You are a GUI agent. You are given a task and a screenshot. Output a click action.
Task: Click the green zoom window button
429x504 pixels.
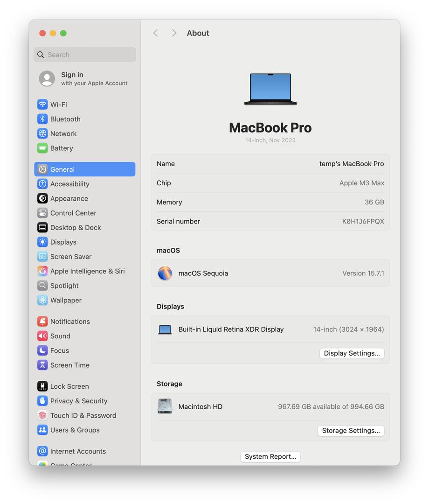tap(63, 33)
